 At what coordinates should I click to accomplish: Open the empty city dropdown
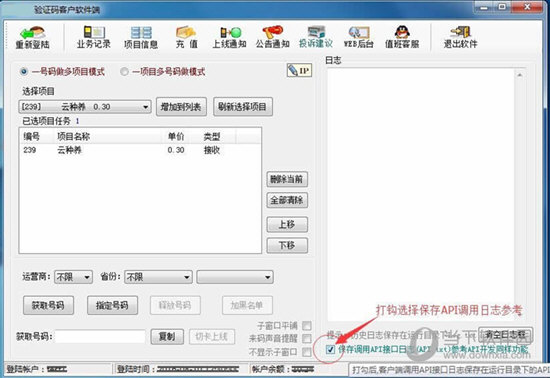point(235,277)
